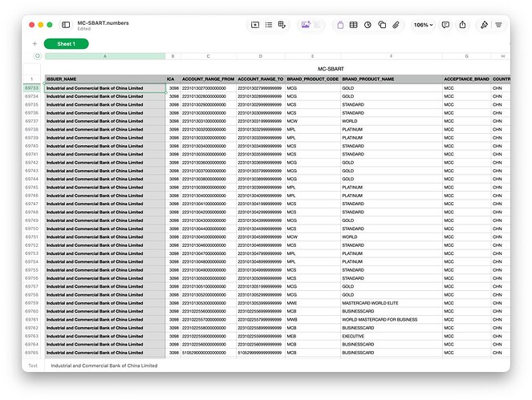The height and width of the screenshot is (400, 532).
Task: Click the EXECUTIVE product name cell
Action: [x=392, y=336]
